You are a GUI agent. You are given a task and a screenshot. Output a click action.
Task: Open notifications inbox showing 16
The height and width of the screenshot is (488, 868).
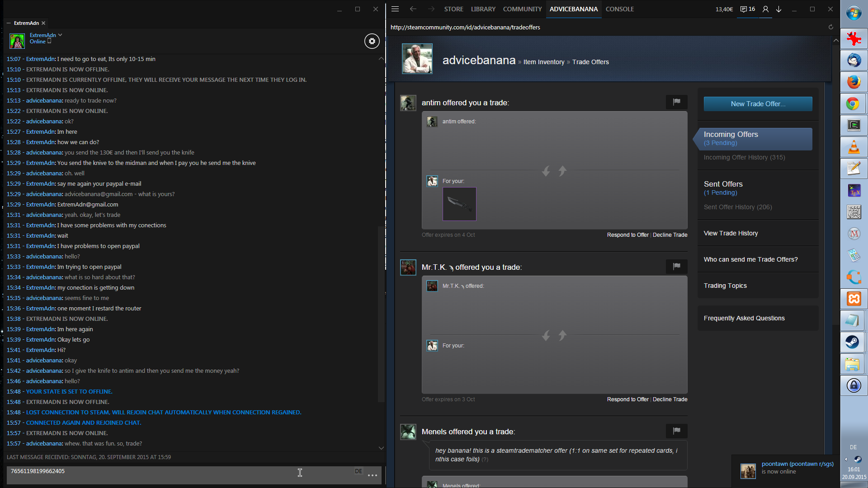click(748, 9)
